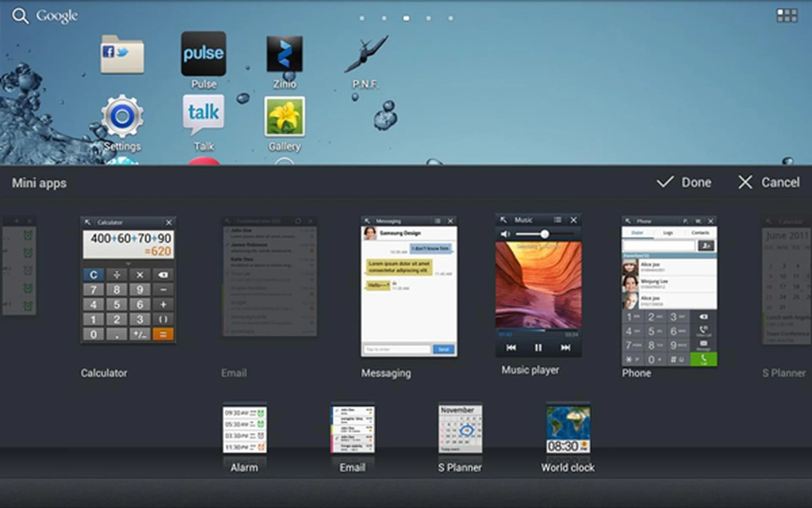Cancel the mini apps editing
This screenshot has width=812, height=508.
pyautogui.click(x=769, y=182)
